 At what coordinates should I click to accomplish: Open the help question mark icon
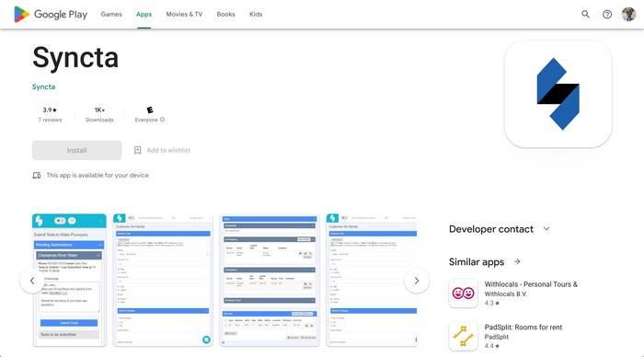tap(607, 15)
